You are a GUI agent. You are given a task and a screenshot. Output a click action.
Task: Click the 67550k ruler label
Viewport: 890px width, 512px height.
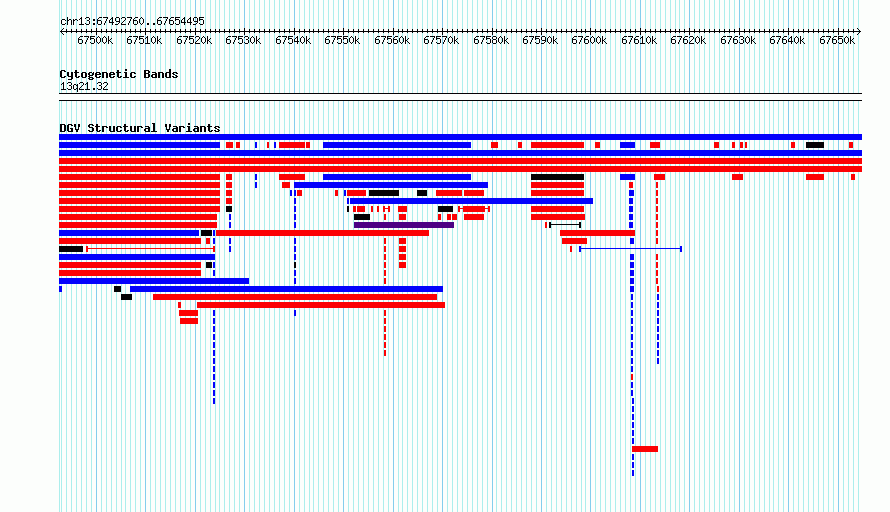[342, 40]
